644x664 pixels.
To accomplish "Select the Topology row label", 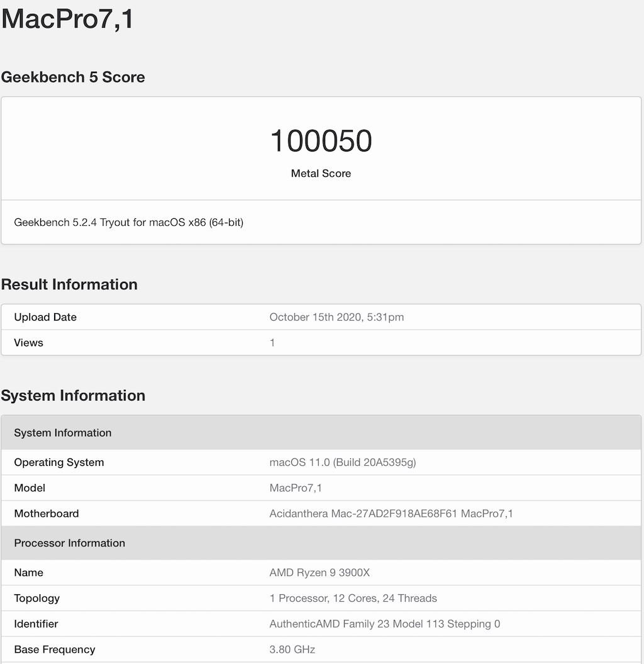I will tap(37, 599).
